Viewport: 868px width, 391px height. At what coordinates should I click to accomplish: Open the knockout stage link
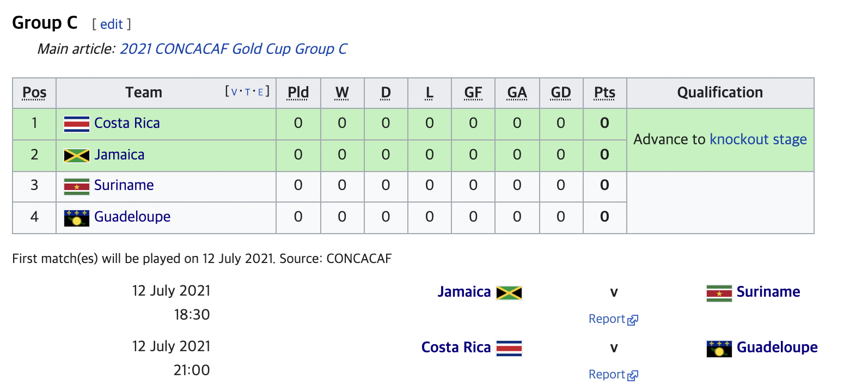pyautogui.click(x=758, y=139)
